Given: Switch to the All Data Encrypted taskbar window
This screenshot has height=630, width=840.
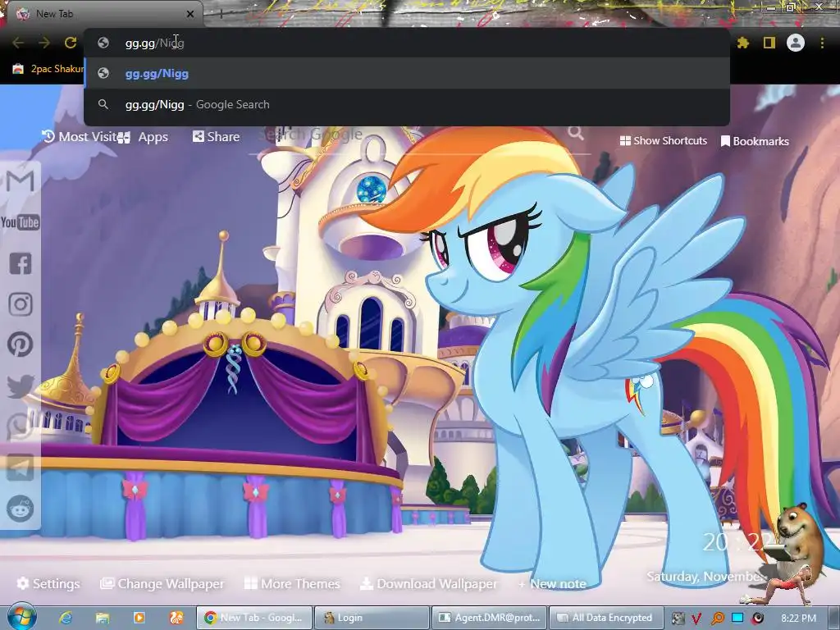Looking at the screenshot, I should click(x=607, y=618).
